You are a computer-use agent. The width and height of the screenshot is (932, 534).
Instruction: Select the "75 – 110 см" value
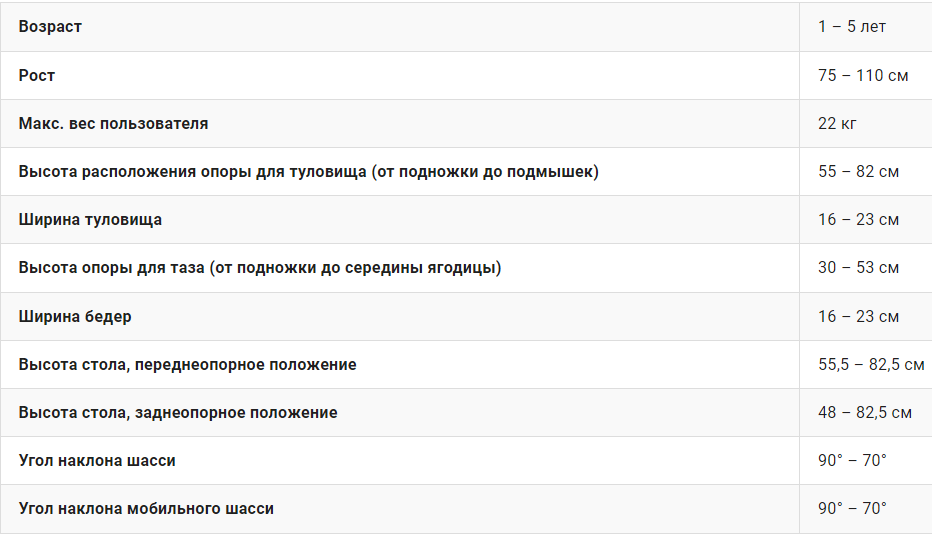(863, 75)
